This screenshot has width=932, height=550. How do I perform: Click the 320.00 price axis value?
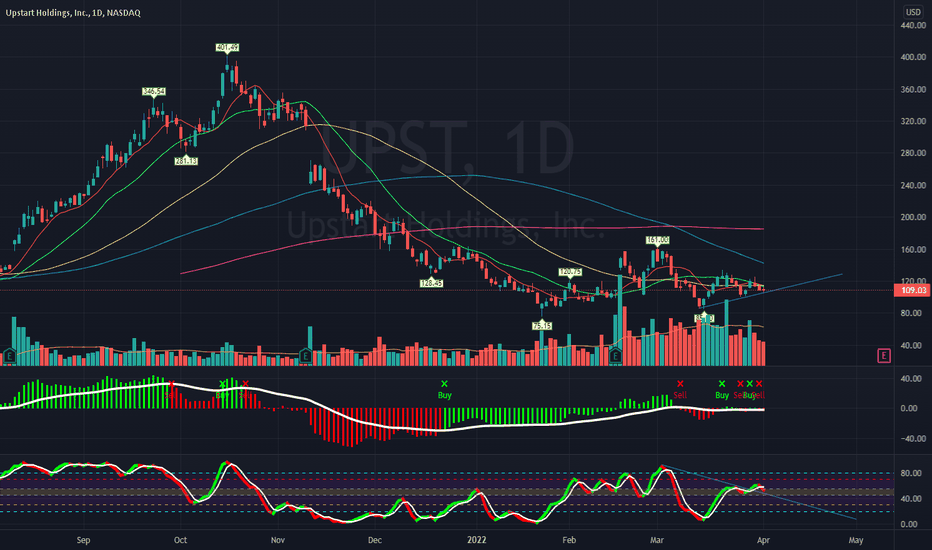click(913, 121)
